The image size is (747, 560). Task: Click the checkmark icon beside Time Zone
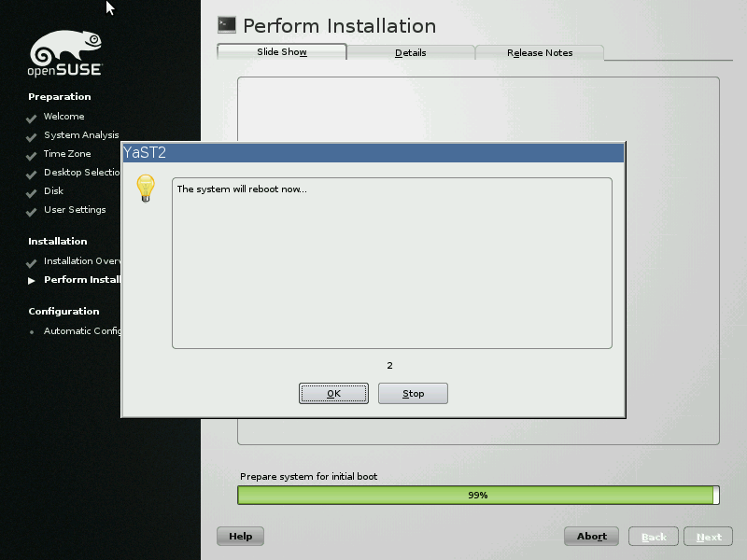pos(32,155)
